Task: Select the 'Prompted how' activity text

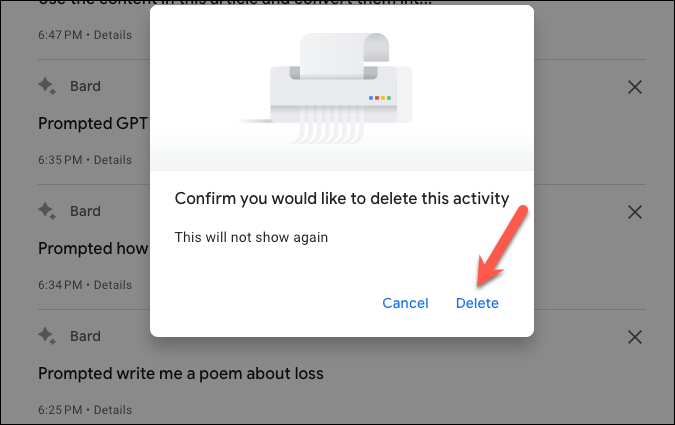Action: (93, 248)
